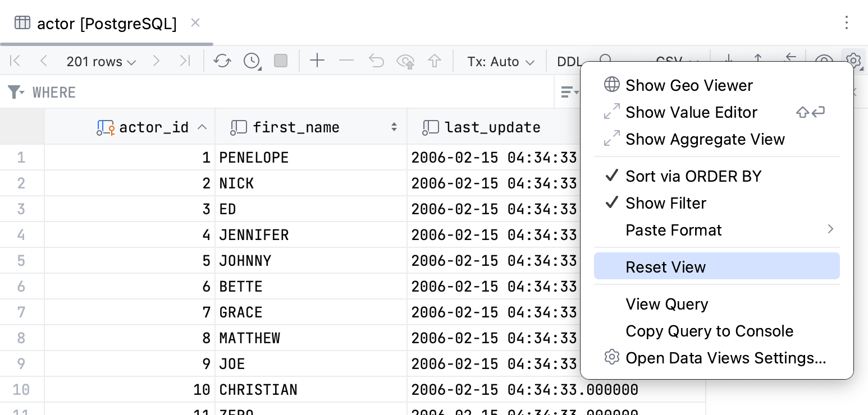This screenshot has height=415, width=868.
Task: Click the refresh data icon
Action: [x=221, y=61]
